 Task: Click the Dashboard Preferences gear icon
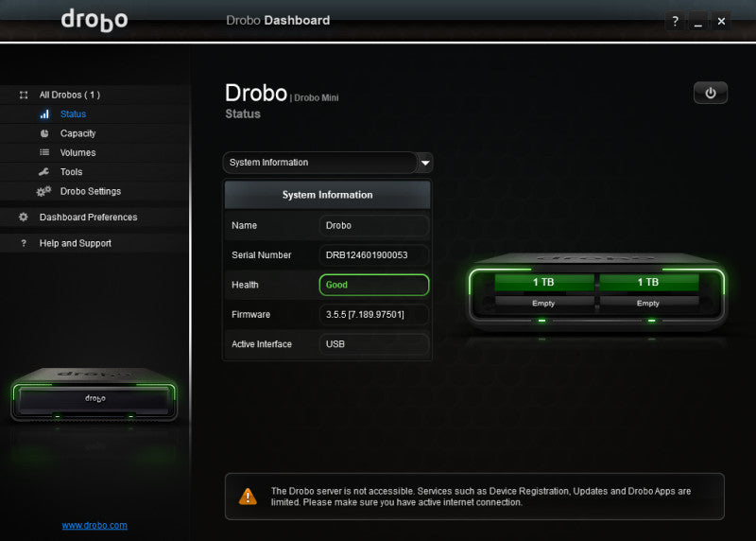click(x=23, y=218)
